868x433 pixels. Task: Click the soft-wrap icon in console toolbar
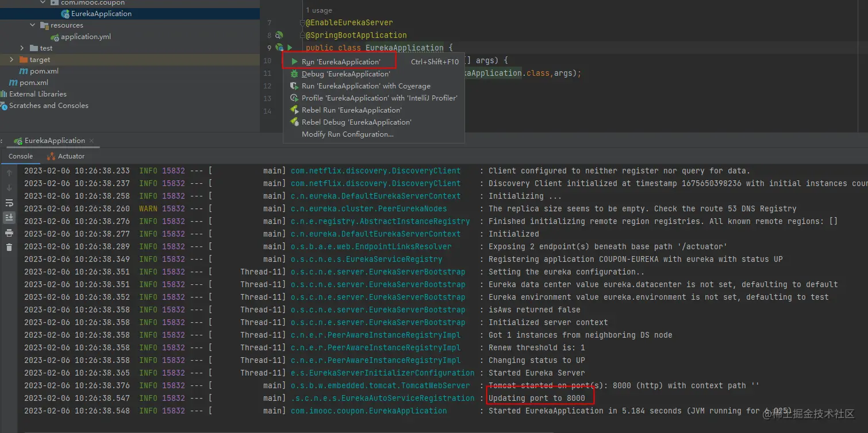pos(9,203)
